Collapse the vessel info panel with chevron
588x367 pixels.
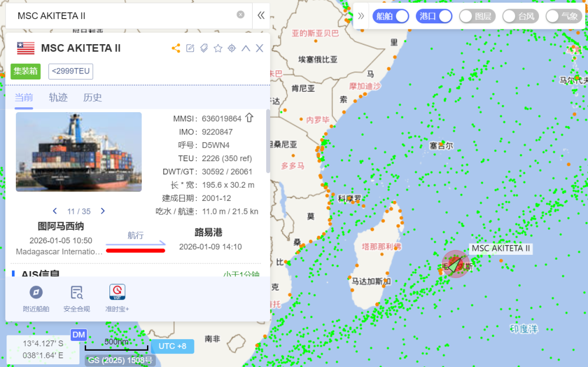pyautogui.click(x=246, y=48)
